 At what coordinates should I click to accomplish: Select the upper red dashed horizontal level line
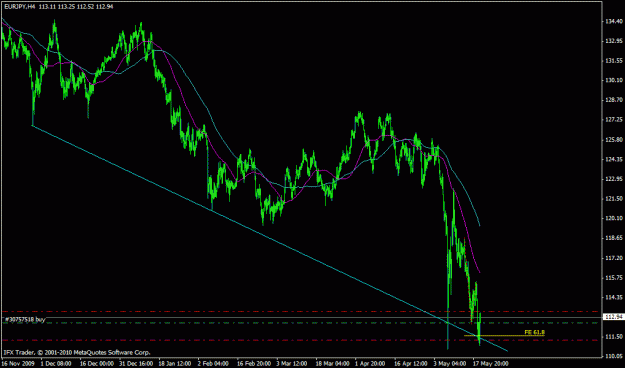pos(301,311)
